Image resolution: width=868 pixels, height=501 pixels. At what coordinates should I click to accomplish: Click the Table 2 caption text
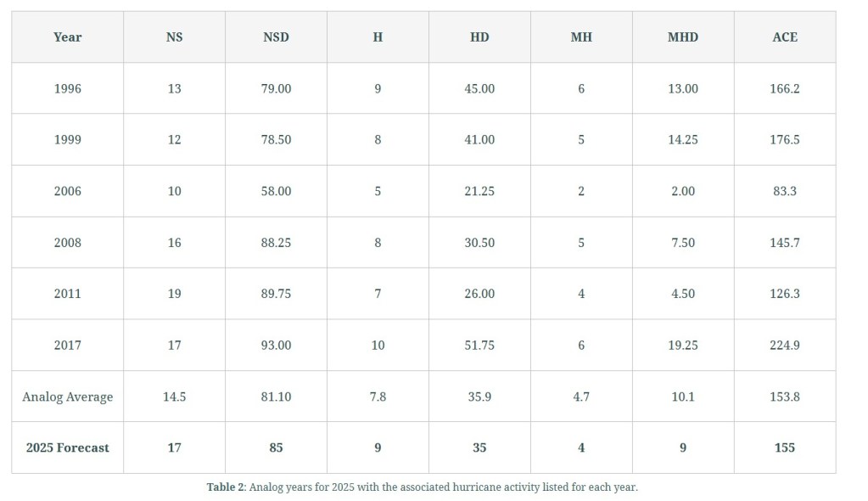[422, 487]
